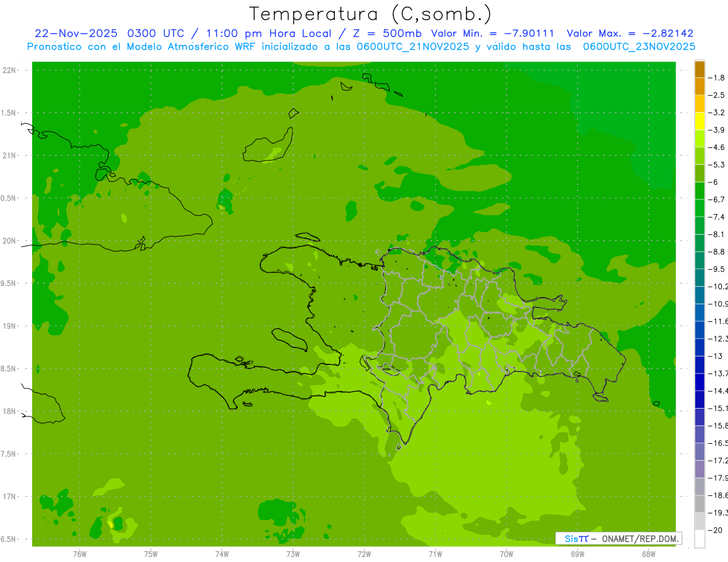Click the "-6.7" color scale label
This screenshot has width=728, height=562.
coord(716,199)
